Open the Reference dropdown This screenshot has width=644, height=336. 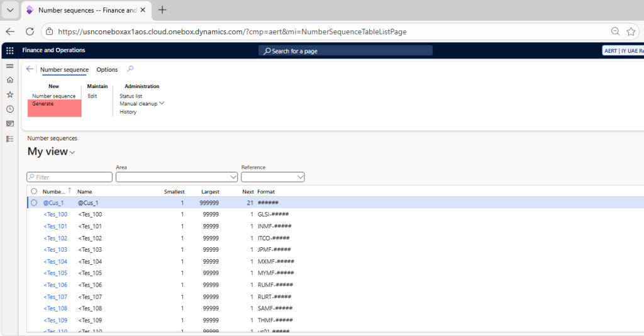pos(300,177)
